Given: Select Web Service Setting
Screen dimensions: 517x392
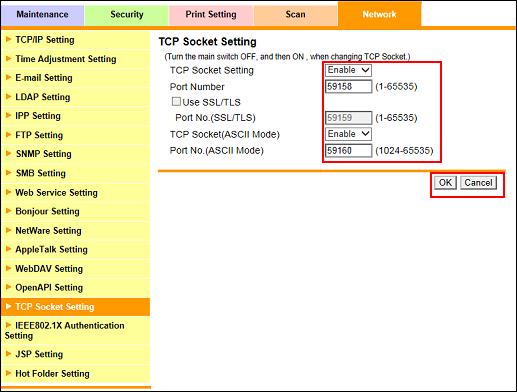Looking at the screenshot, I should 76,193.
